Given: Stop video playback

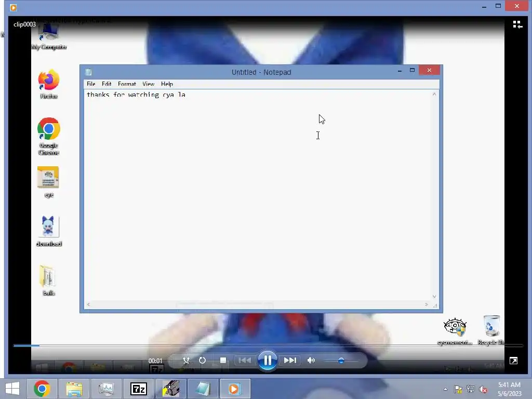Looking at the screenshot, I should coord(223,361).
